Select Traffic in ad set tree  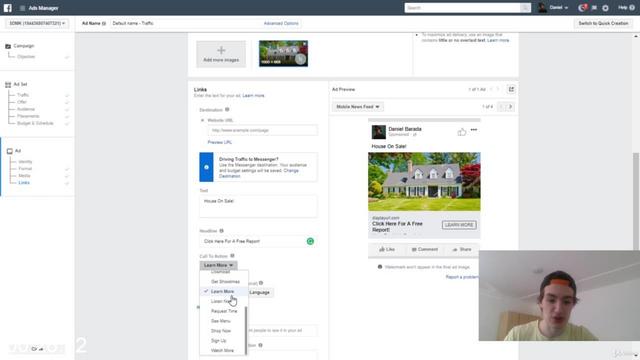pyautogui.click(x=23, y=95)
